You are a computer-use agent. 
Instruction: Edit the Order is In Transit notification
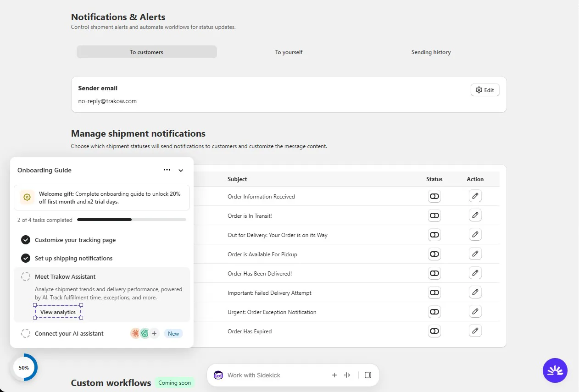475,215
